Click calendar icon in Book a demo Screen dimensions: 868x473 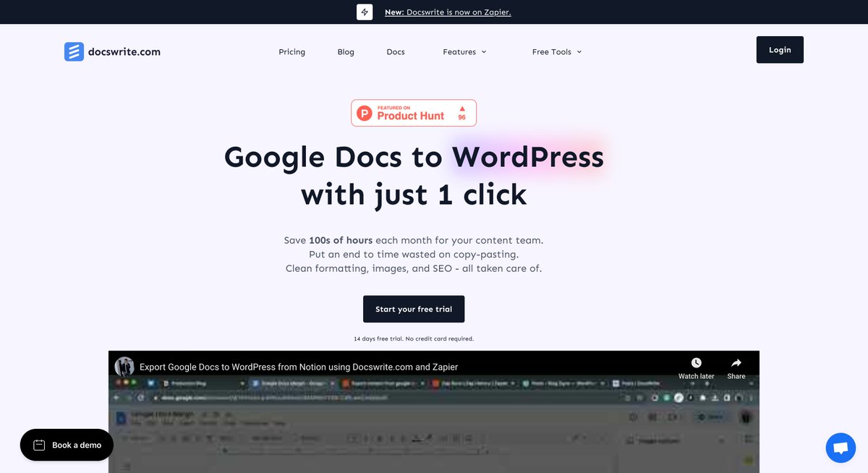pos(40,445)
